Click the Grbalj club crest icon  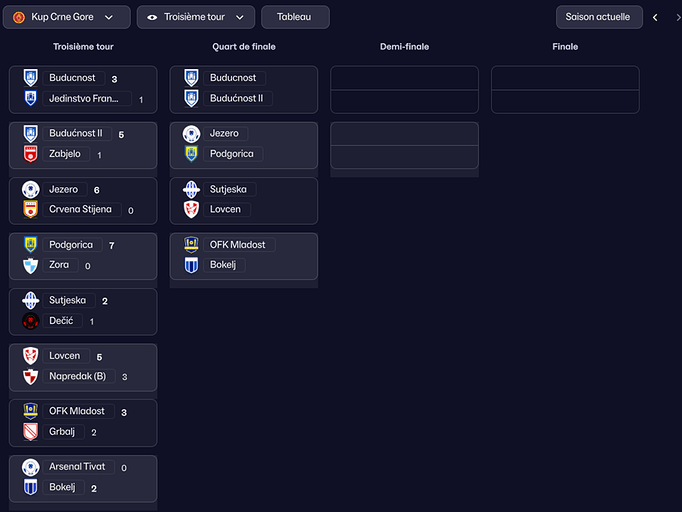[30, 432]
